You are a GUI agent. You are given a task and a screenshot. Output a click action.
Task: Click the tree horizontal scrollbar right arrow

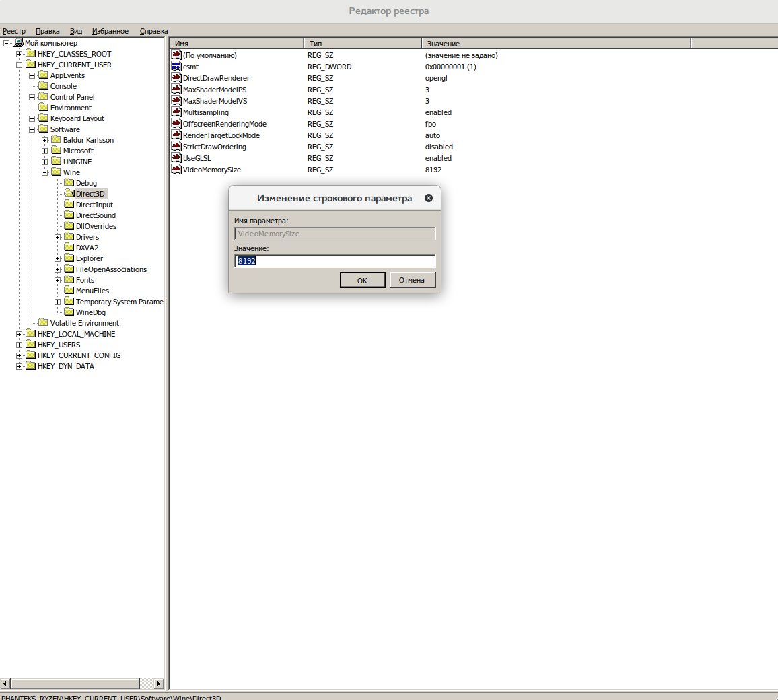click(x=159, y=684)
